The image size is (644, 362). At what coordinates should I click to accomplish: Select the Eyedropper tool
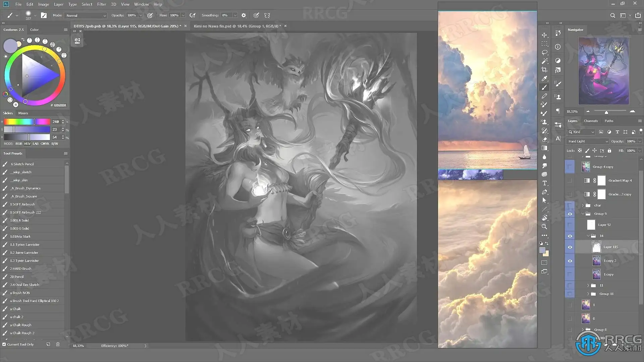544,78
